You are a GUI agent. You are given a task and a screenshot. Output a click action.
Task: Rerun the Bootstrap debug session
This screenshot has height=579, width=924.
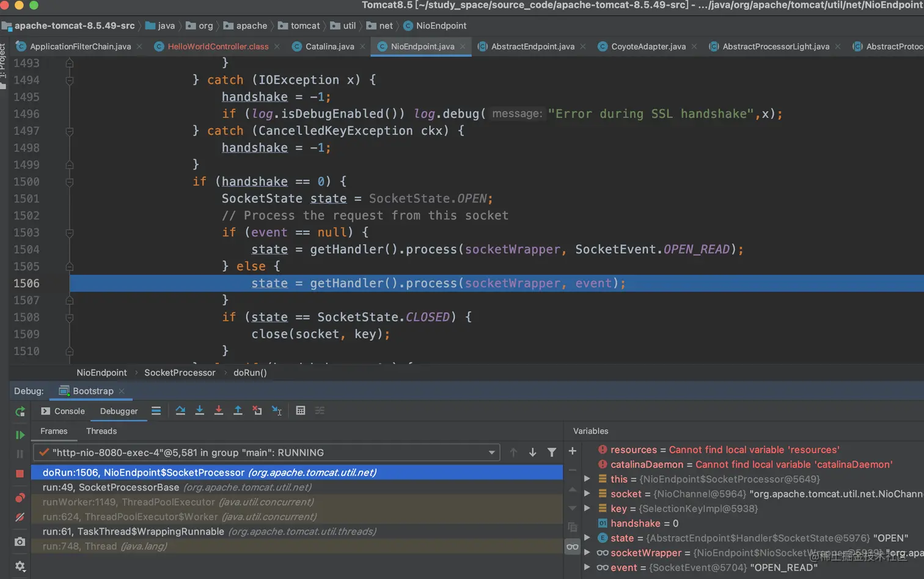pos(20,411)
